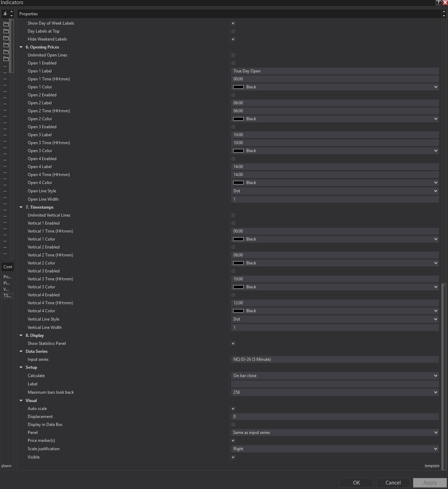Confirm changes with the OK button

click(357, 483)
